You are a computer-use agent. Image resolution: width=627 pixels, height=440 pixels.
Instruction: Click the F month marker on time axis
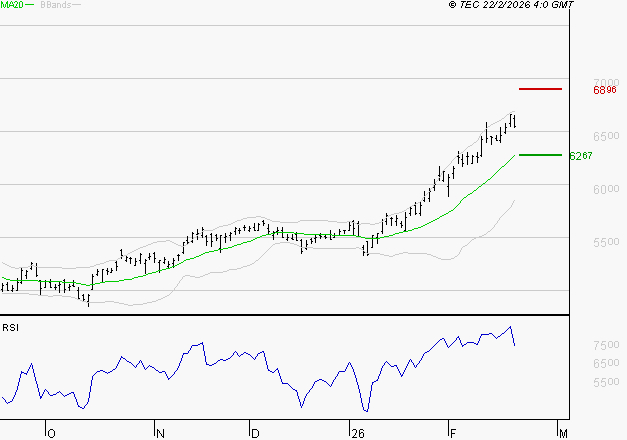453,434
